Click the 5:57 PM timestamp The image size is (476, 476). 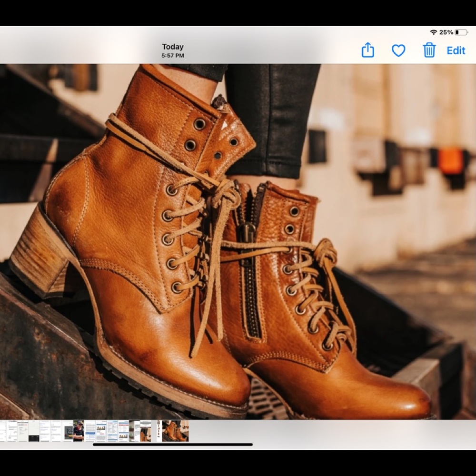click(173, 56)
